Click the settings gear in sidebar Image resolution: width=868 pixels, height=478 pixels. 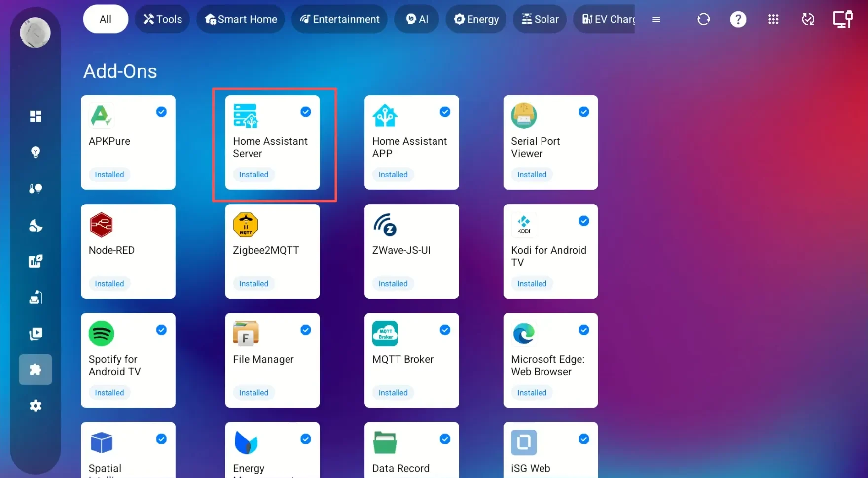[36, 406]
